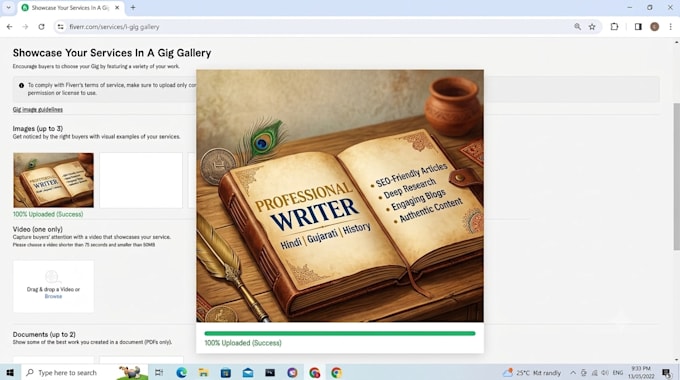Viewport: 680px width, 380px height.
Task: Click the zoom magnifier icon in address bar
Action: pos(577,27)
